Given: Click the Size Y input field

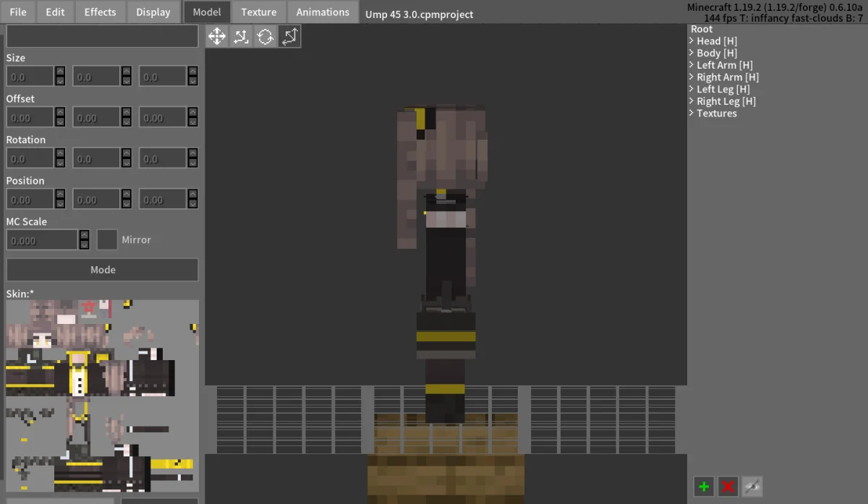Looking at the screenshot, I should (x=96, y=77).
